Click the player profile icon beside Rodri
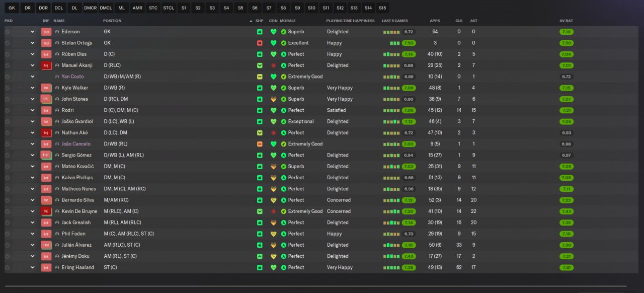Image resolution: width=644 pixels, height=293 pixels. pyautogui.click(x=57, y=110)
